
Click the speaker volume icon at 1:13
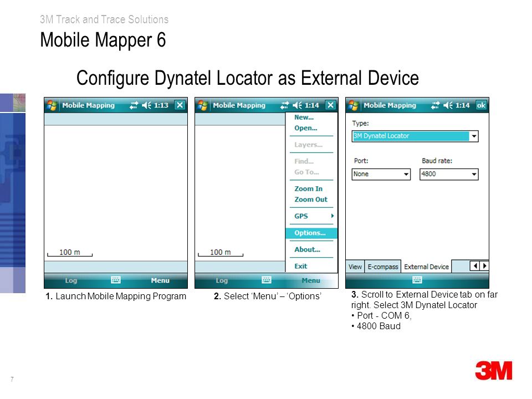tap(146, 105)
